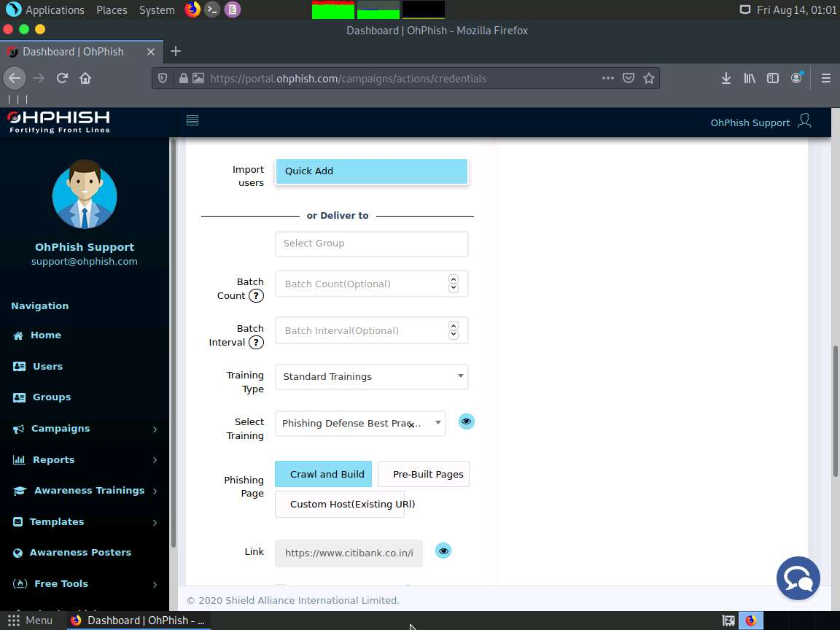Open the Applications menu
Image resolution: width=840 pixels, height=630 pixels.
(45, 9)
